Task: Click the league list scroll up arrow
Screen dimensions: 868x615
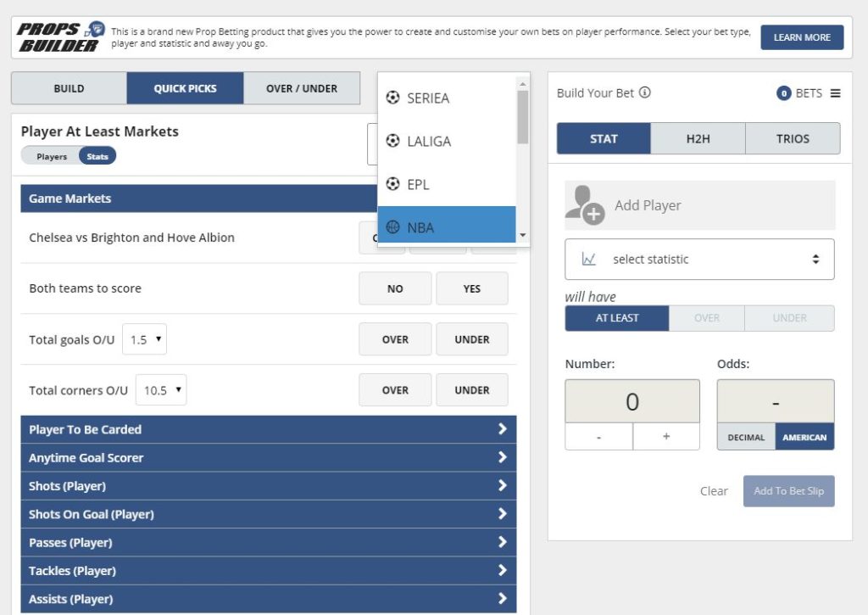Action: [522, 84]
